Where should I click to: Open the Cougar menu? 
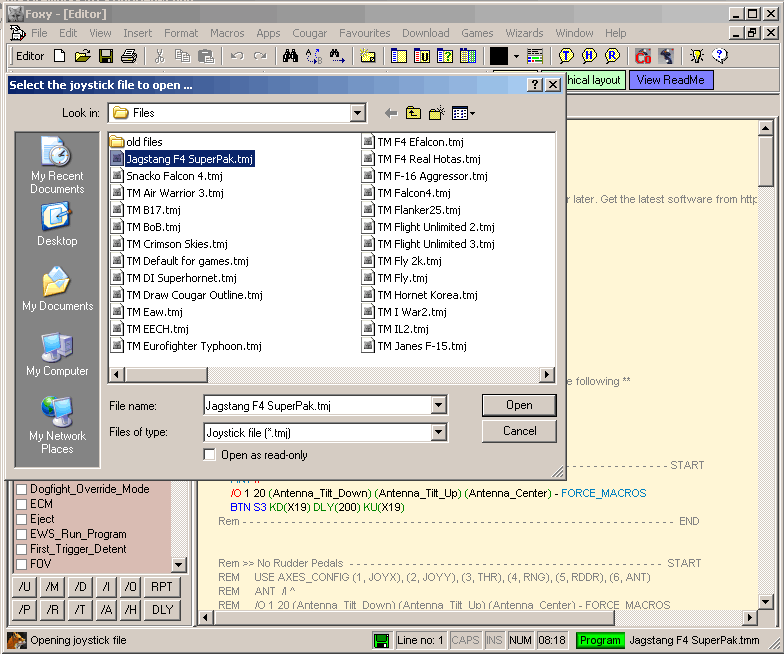[309, 33]
